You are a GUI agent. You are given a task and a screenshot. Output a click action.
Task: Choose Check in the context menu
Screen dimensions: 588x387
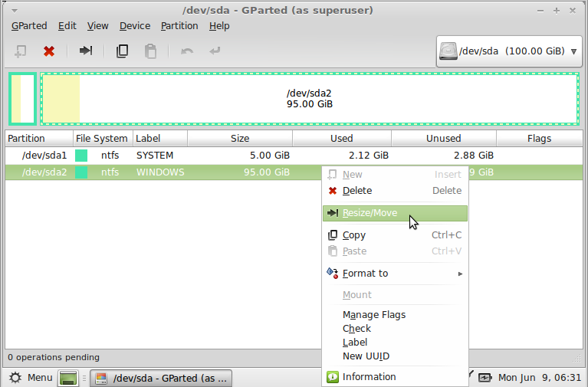[395, 329]
